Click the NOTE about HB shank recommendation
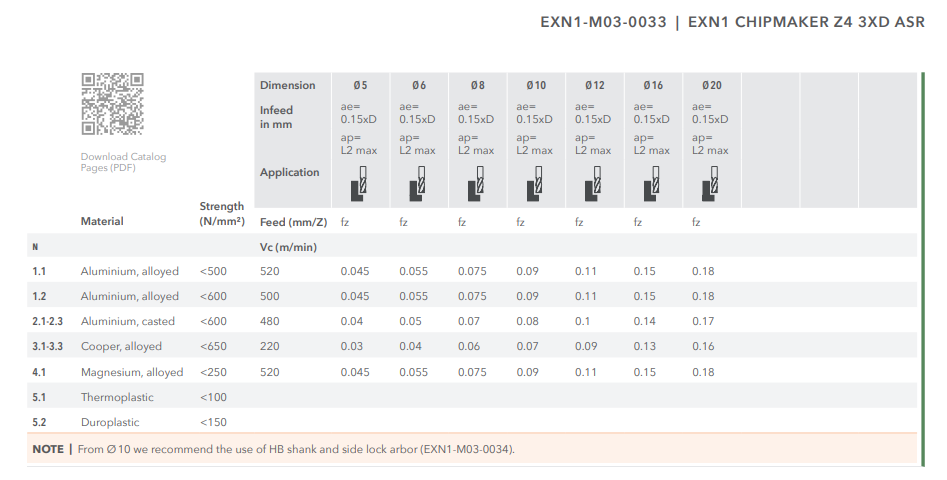The width and height of the screenshot is (947, 480). [274, 449]
